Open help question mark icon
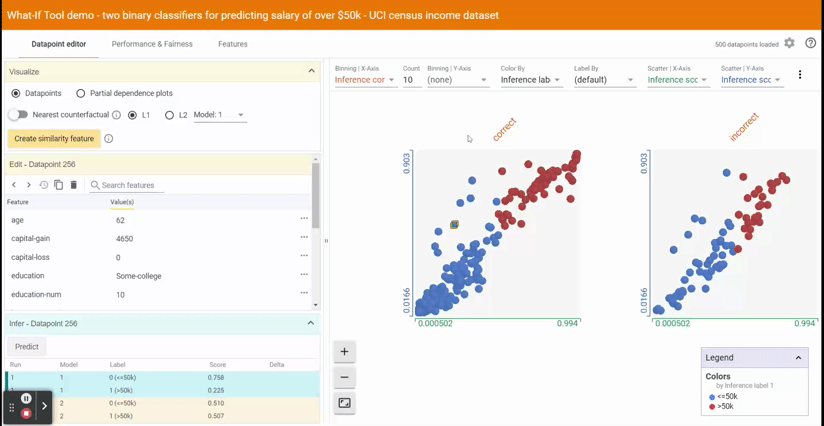The width and height of the screenshot is (824, 426). (x=810, y=43)
